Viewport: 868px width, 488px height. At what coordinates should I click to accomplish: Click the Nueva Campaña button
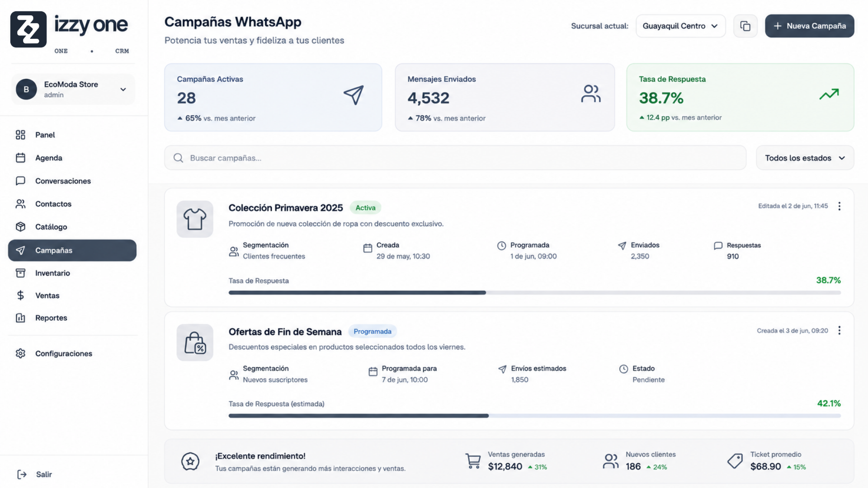[809, 26]
